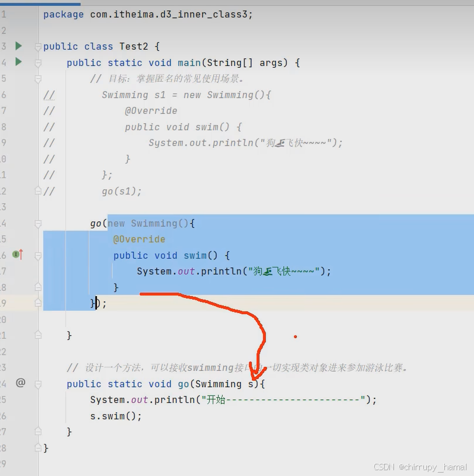
Task: Click the commented 'Swimming s1 = new Swimming(){' line
Action: [x=186, y=95]
